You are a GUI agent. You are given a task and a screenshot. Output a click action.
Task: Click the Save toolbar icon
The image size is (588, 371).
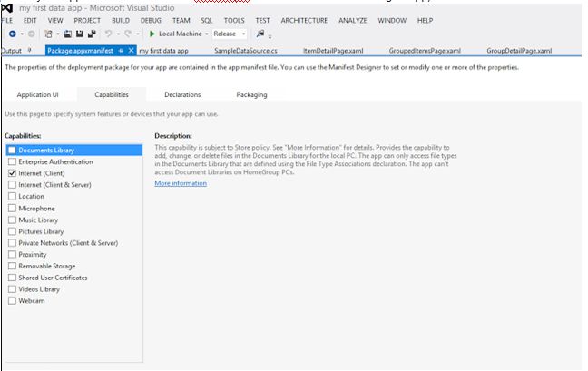tap(80, 34)
